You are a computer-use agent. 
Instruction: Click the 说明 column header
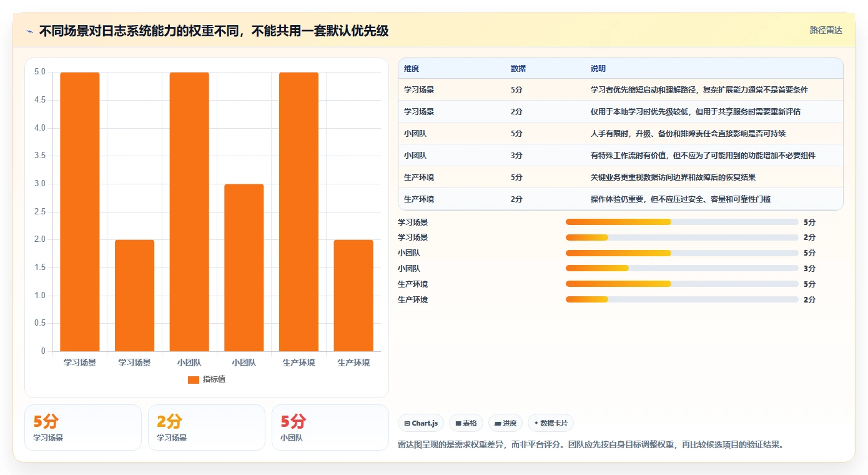point(598,68)
